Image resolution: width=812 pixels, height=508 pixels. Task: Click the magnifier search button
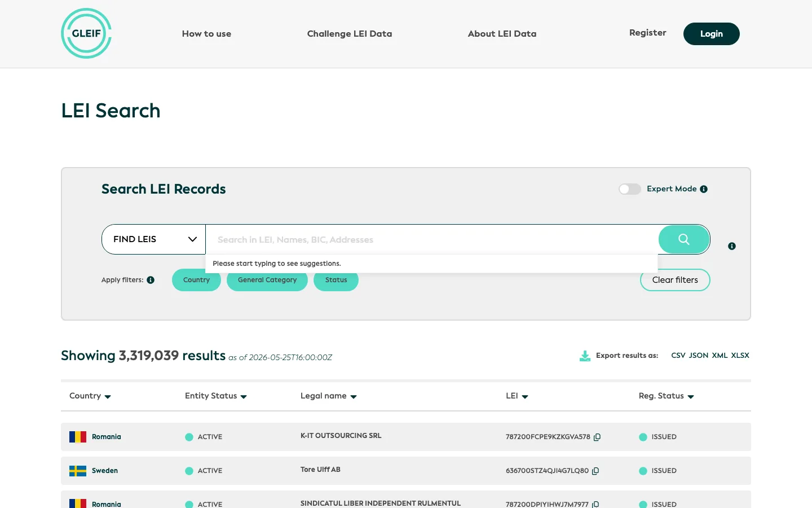684,239
